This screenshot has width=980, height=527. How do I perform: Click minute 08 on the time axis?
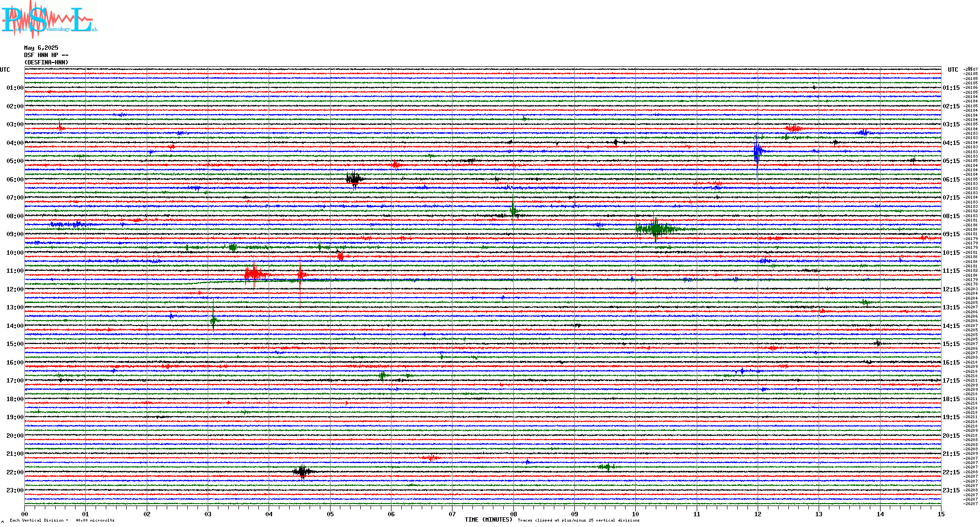tap(513, 514)
